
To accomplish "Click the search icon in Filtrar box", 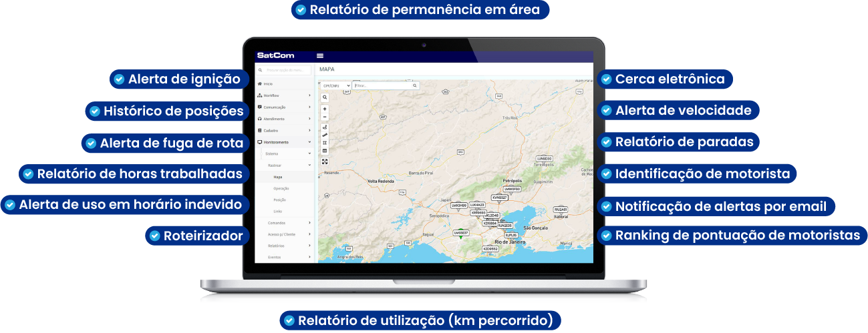I will coord(414,86).
